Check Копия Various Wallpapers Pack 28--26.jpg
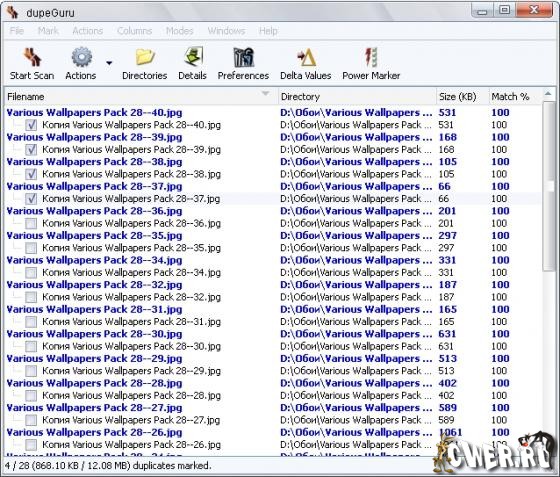This screenshot has height=477, width=560. point(31,445)
